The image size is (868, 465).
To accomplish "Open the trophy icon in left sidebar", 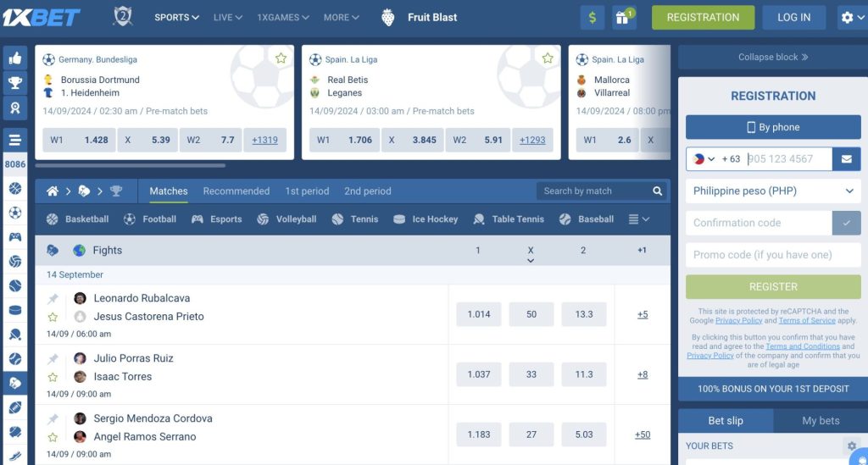I will (14, 83).
